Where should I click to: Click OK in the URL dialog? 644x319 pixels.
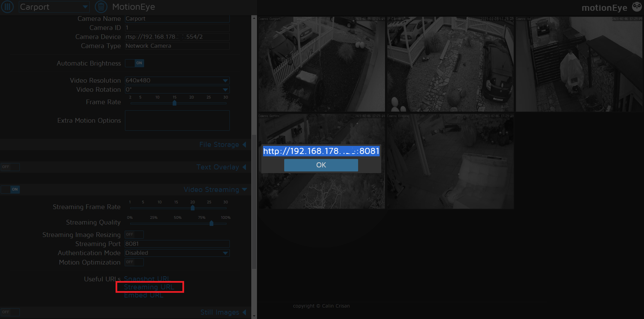tap(321, 165)
